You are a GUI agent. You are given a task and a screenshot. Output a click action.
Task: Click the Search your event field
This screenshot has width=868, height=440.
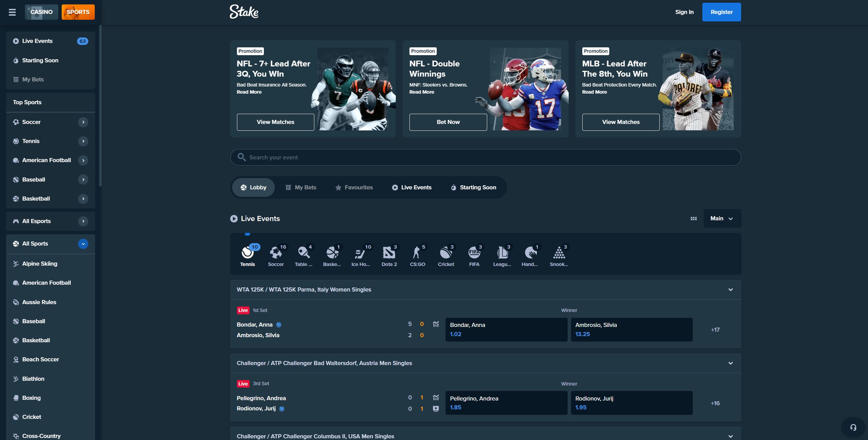485,157
